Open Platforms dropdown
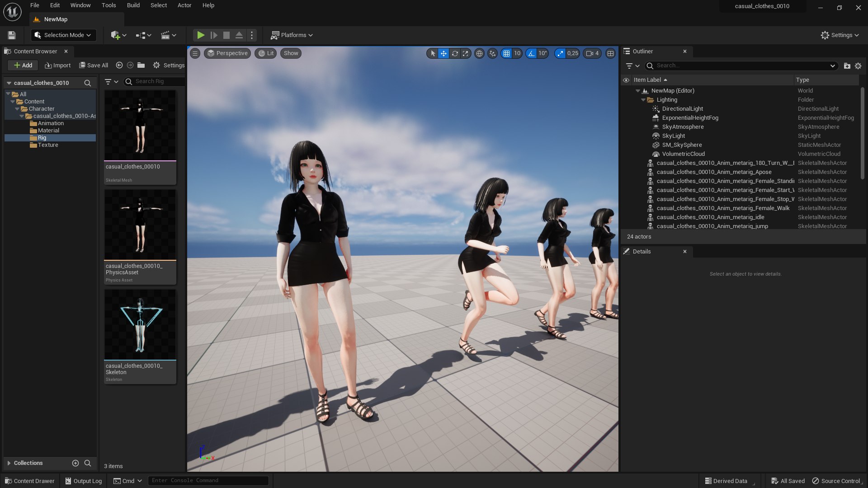 coord(292,35)
